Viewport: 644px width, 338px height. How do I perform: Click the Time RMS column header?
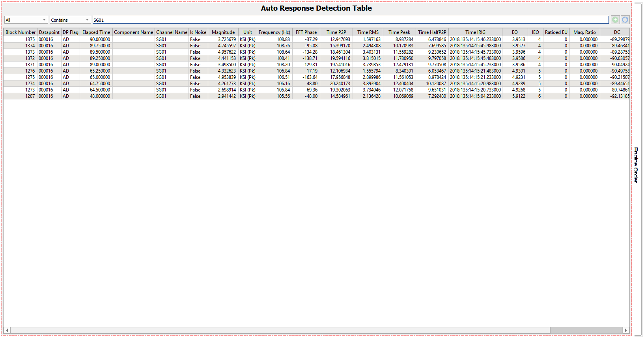tap(368, 32)
